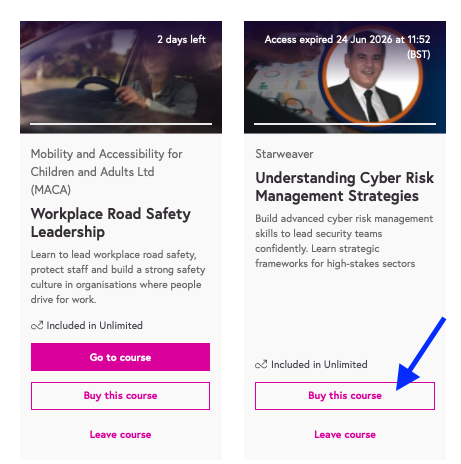Buy the Understanding Cyber Risk Management Strategies course
This screenshot has height=464, width=461.
345,396
